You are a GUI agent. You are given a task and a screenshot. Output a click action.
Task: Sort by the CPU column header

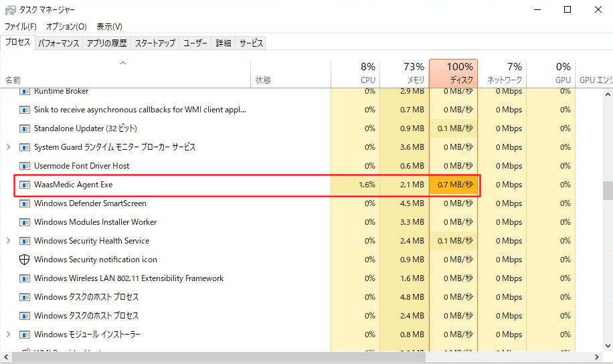click(355, 74)
